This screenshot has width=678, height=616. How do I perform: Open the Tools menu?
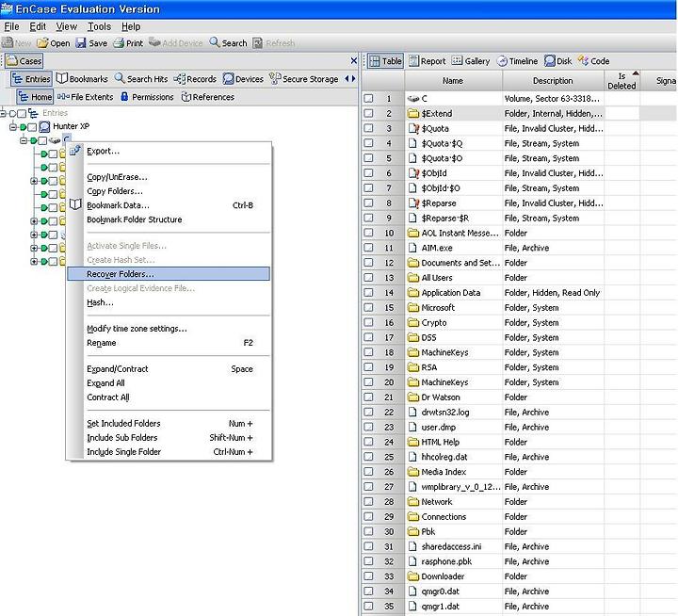tap(100, 26)
